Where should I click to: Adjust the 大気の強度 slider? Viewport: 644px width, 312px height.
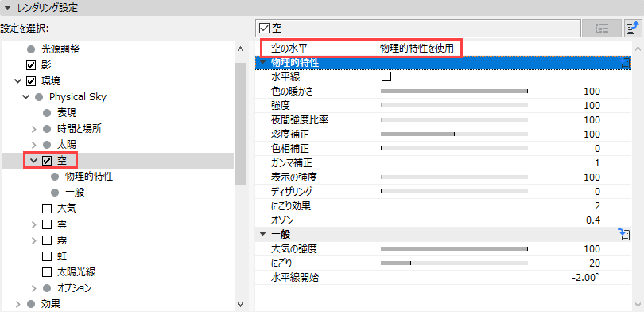point(454,248)
